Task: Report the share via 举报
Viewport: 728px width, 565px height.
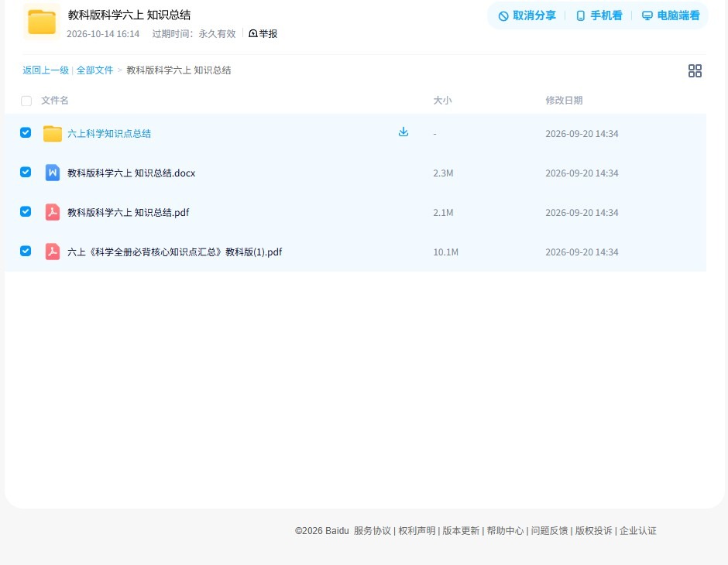Action: (x=263, y=34)
